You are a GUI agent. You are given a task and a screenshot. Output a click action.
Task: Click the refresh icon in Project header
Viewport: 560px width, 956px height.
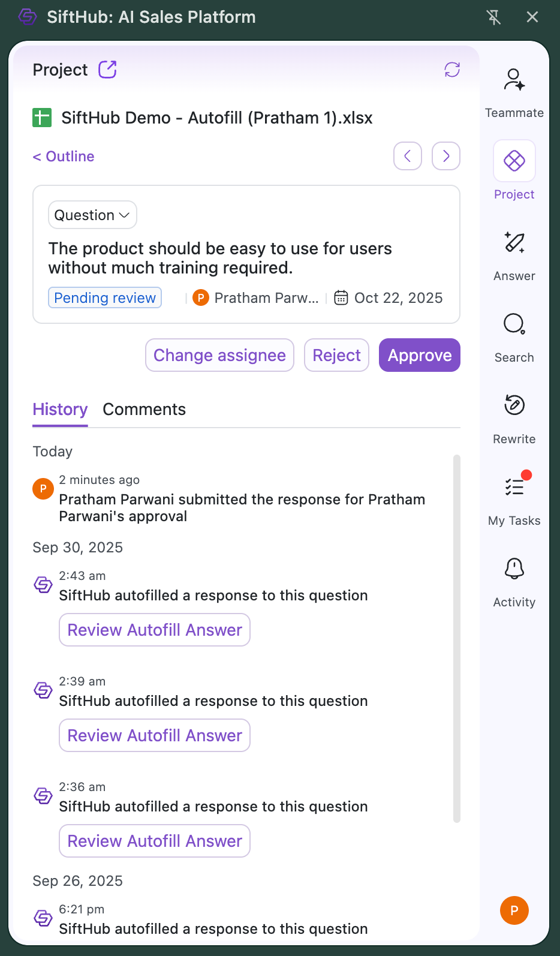tap(452, 70)
